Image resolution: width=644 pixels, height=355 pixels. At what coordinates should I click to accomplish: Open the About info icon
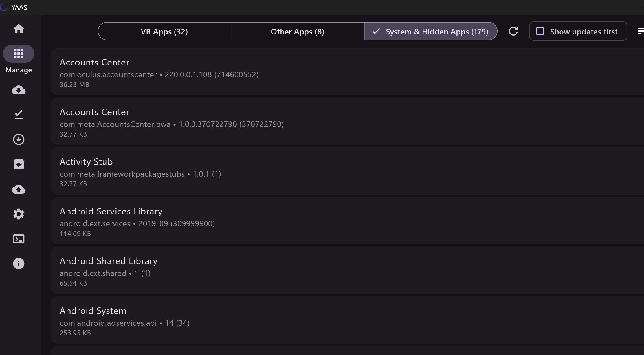pos(19,264)
